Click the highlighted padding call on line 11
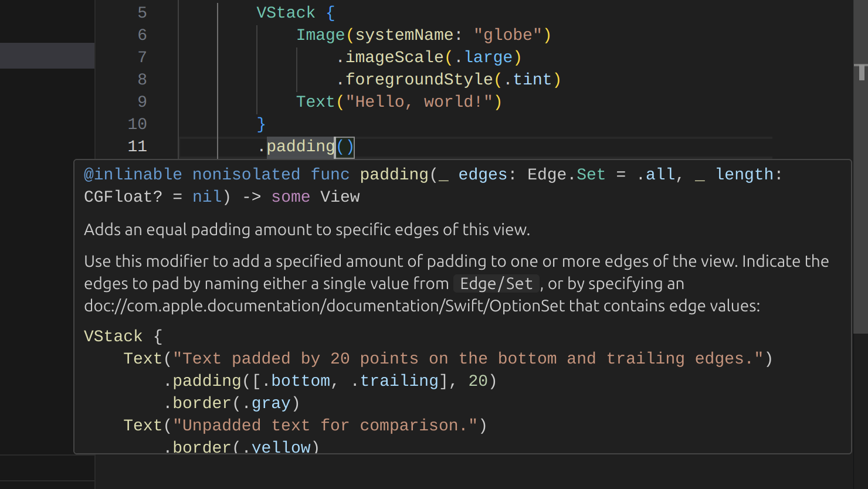The width and height of the screenshot is (868, 489). pyautogui.click(x=301, y=147)
